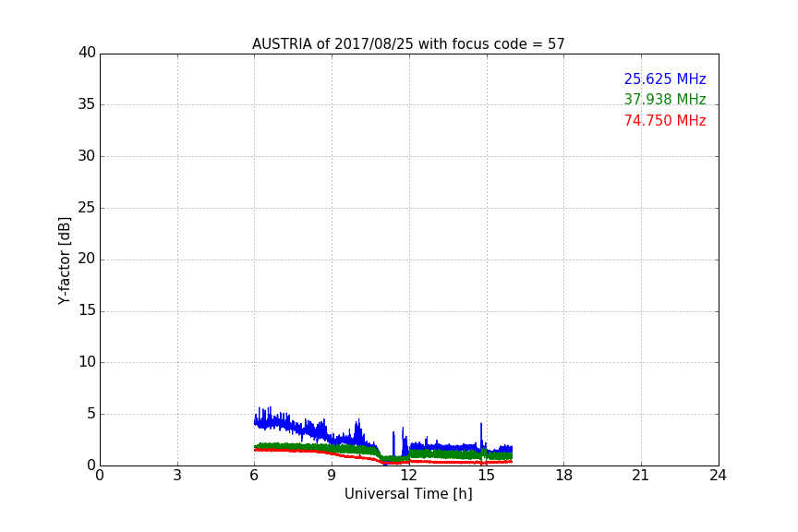Click x-axis tick value 24
This screenshot has height=532, width=798.
[x=718, y=476]
